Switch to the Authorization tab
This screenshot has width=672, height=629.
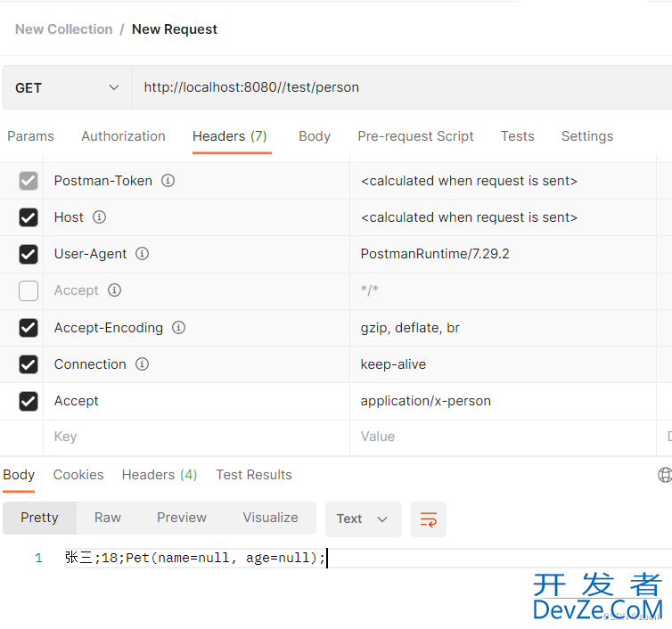tap(123, 136)
